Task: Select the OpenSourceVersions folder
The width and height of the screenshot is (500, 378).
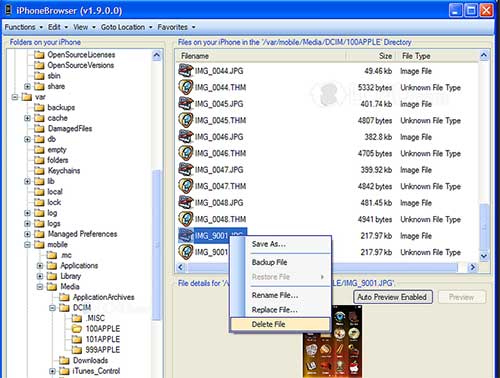Action: pyautogui.click(x=81, y=65)
